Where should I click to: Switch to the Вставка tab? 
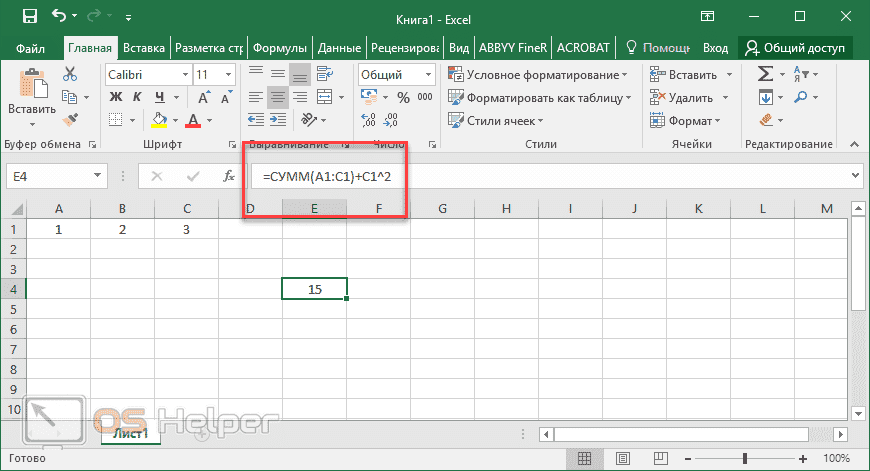144,48
